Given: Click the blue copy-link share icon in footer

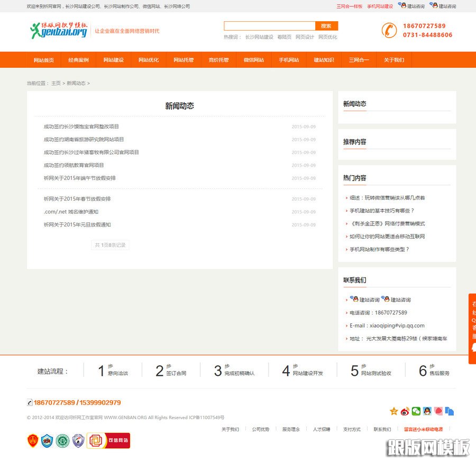Looking at the screenshot, I should tap(451, 411).
